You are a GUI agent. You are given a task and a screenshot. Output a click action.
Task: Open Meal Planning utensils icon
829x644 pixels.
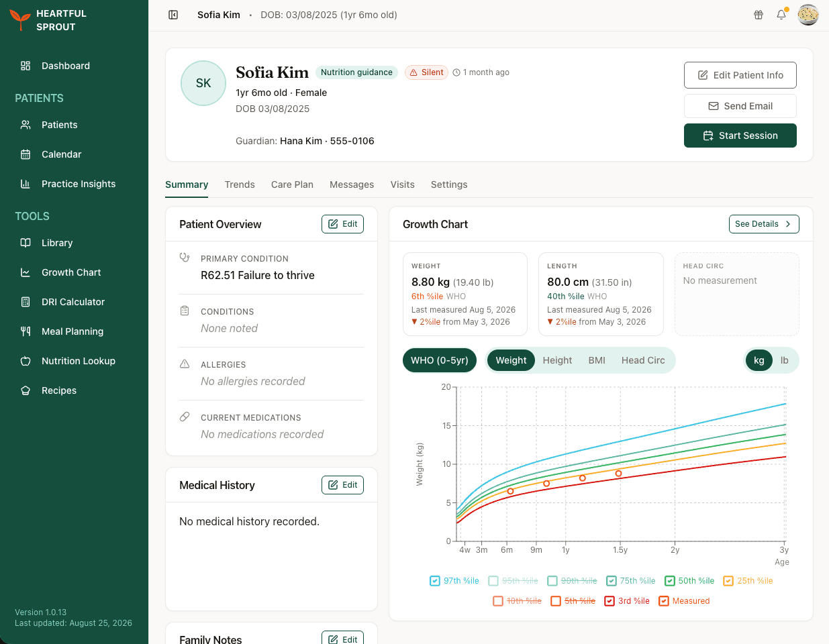point(26,331)
